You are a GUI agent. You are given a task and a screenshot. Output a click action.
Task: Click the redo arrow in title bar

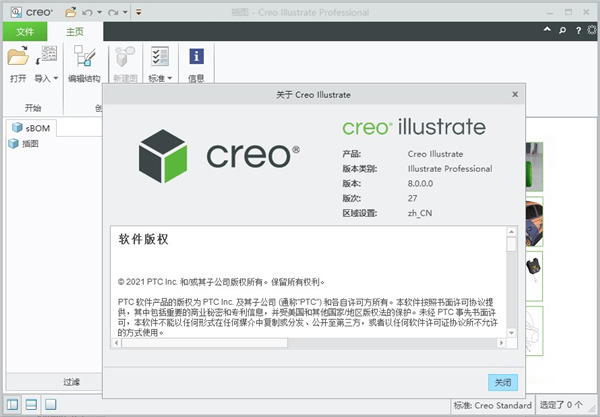pyautogui.click(x=112, y=12)
